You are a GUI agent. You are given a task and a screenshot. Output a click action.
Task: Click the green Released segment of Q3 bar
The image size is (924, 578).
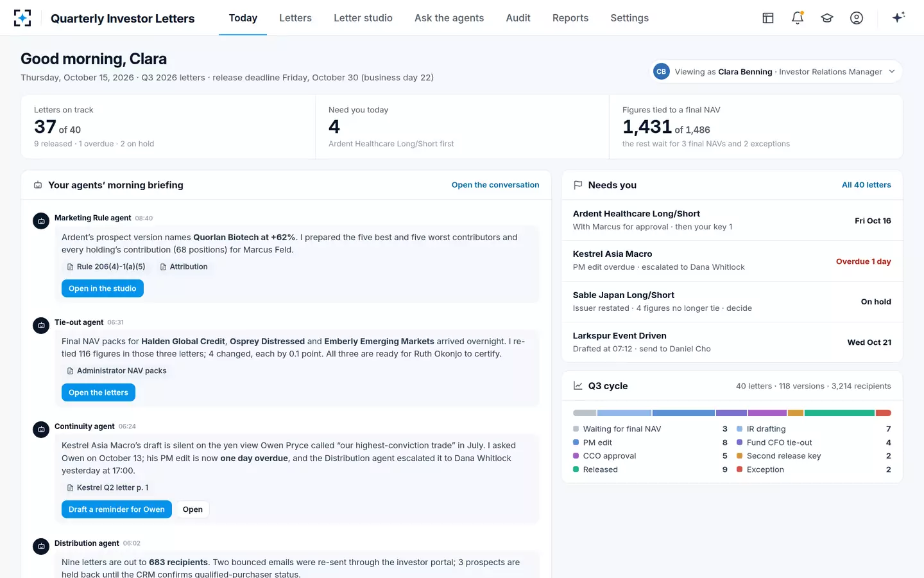(839, 413)
